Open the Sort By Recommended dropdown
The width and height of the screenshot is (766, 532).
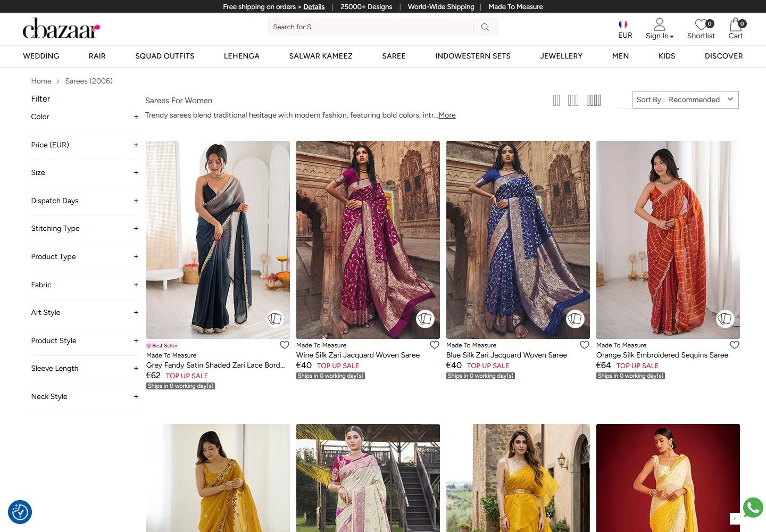[x=685, y=99]
